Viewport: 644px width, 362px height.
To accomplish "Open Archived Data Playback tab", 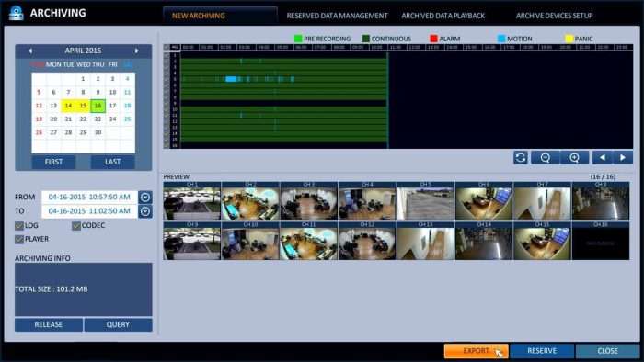I will point(443,16).
